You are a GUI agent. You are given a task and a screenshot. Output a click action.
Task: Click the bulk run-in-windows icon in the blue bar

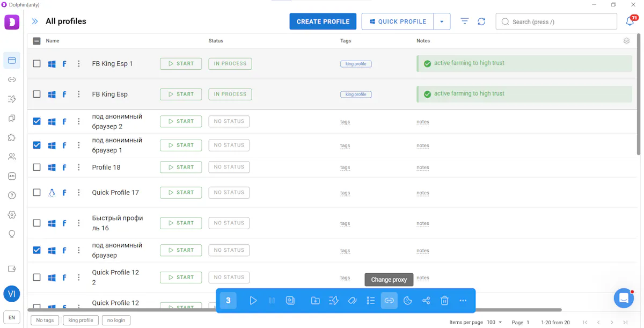[x=290, y=301]
